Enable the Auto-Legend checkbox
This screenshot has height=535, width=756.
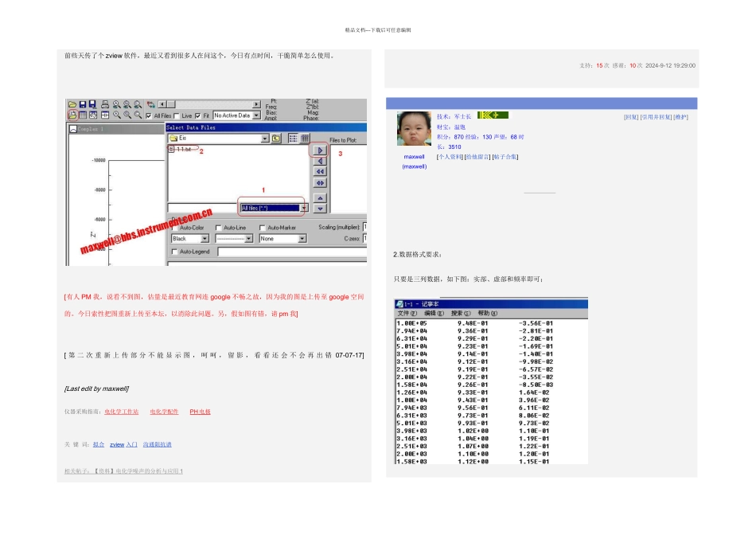174,252
